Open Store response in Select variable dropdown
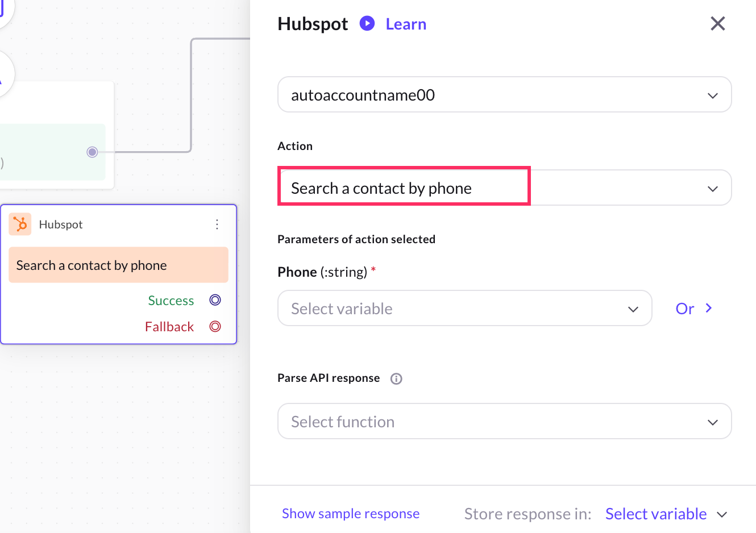 coord(666,514)
